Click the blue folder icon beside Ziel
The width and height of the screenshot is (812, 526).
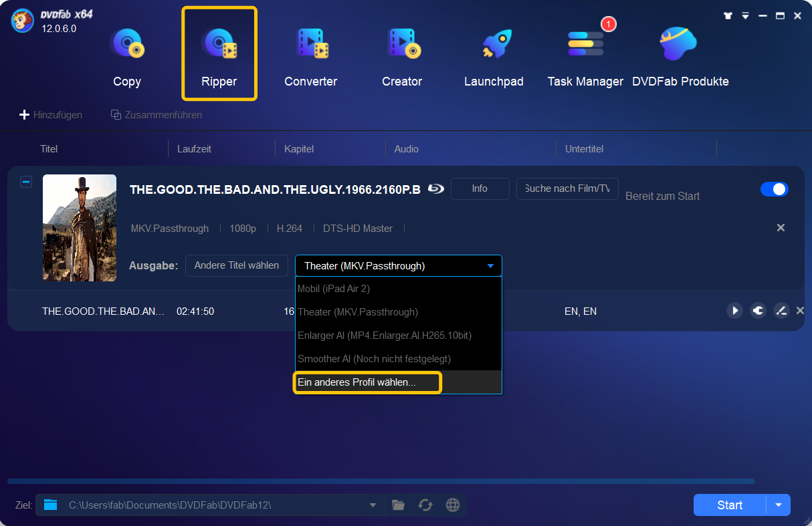(51, 505)
